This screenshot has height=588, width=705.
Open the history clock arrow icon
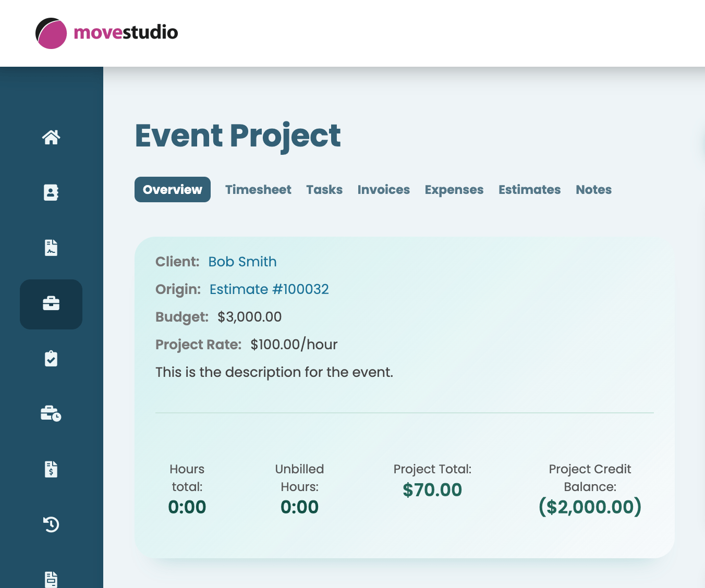point(51,524)
